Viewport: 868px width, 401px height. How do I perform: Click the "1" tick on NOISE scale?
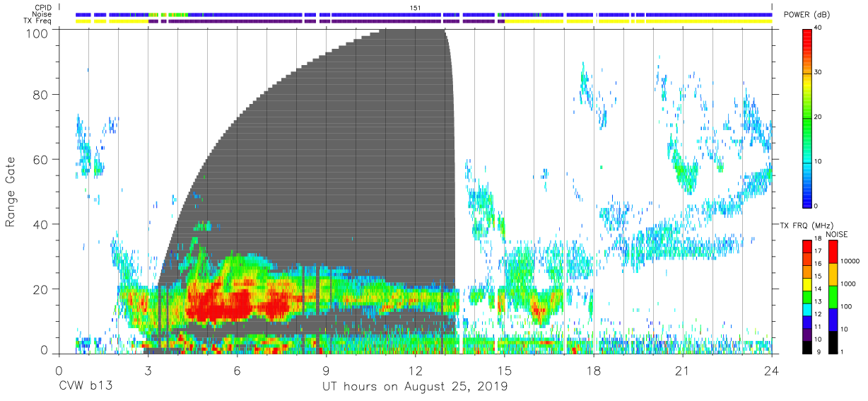tap(840, 351)
